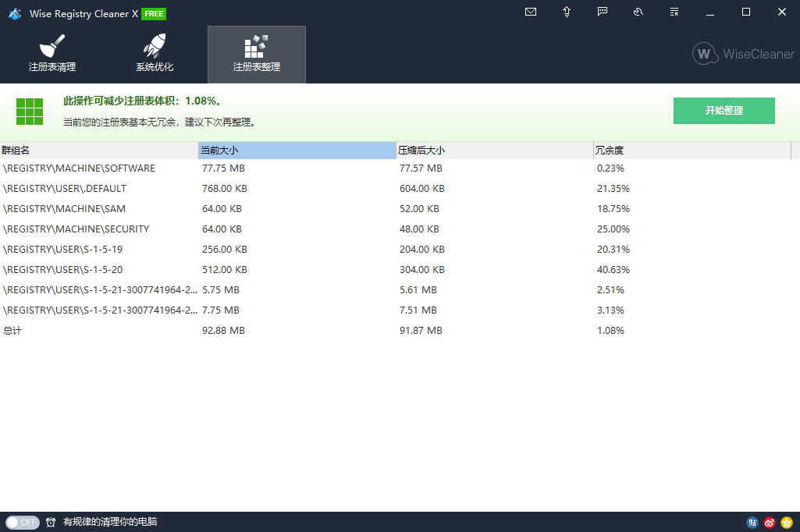
Task: Open the main menu list icon
Action: 674,12
